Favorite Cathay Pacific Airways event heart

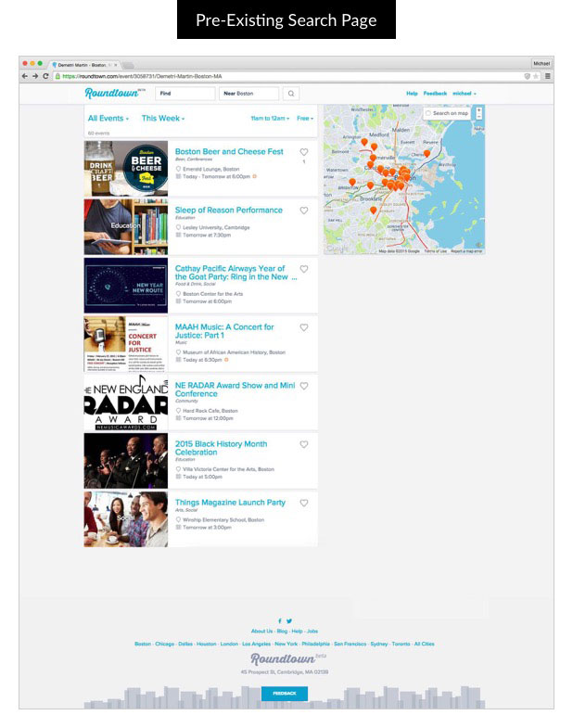pyautogui.click(x=304, y=269)
